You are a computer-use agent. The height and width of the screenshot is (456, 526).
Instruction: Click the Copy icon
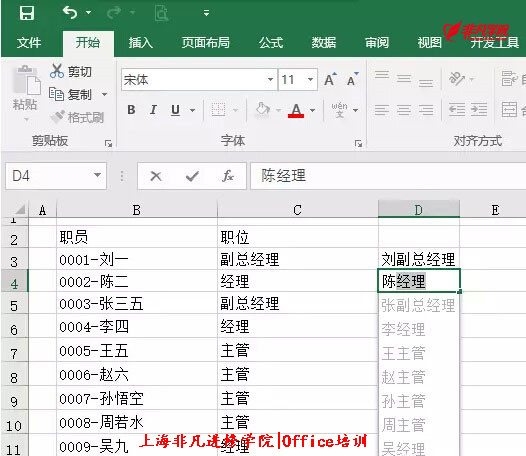coord(56,94)
